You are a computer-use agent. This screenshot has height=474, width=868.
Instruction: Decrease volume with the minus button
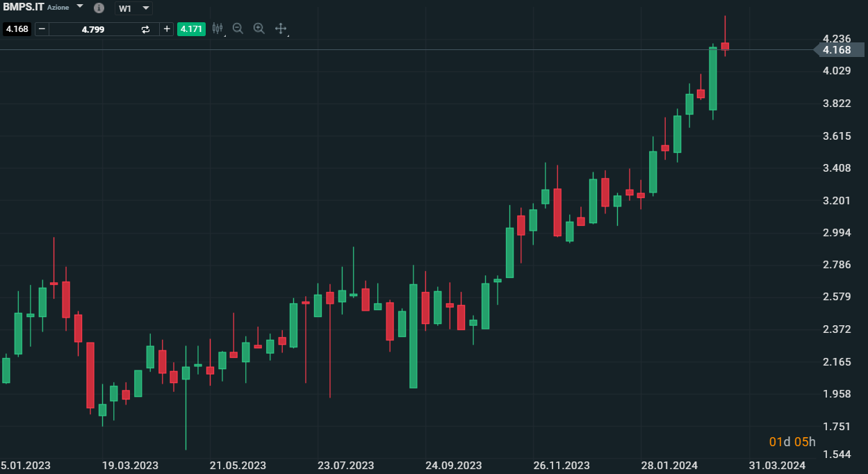point(42,29)
